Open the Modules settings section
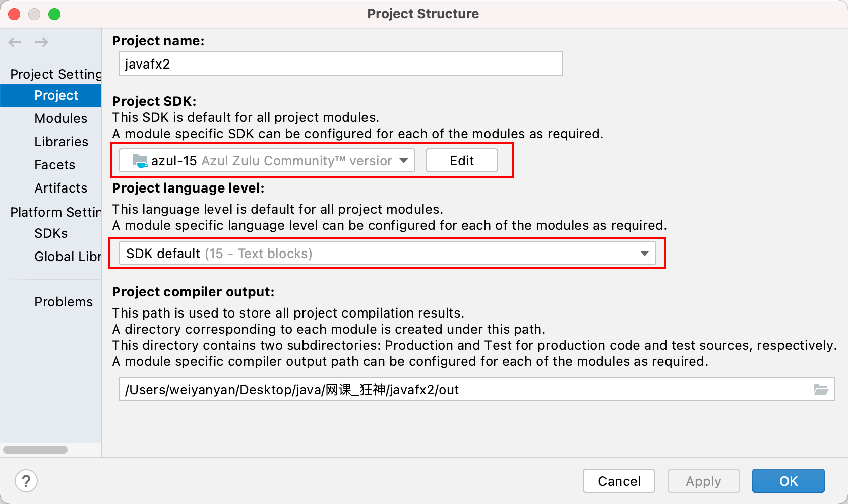This screenshot has width=848, height=504. click(60, 118)
